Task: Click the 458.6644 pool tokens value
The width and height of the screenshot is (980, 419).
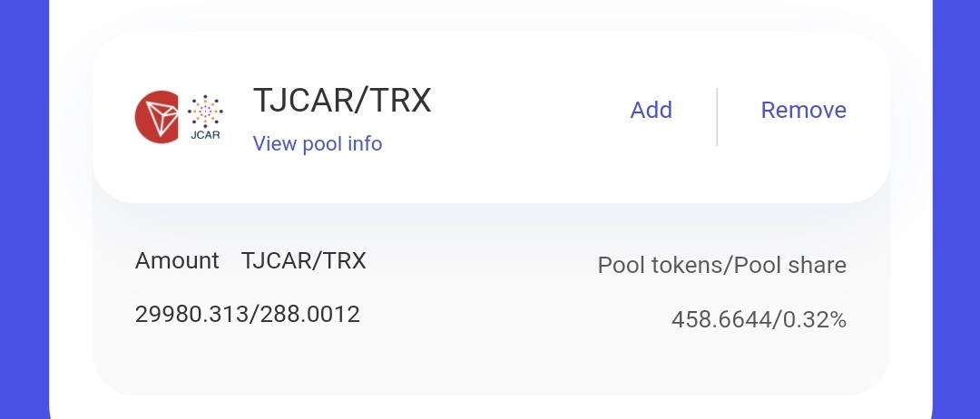Action: (719, 319)
